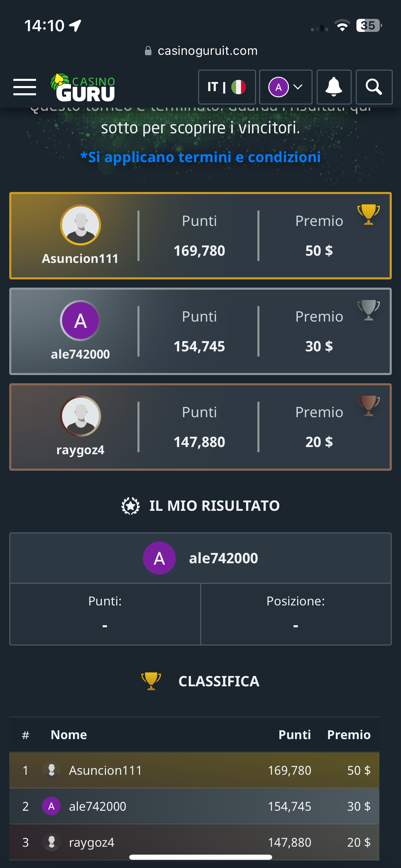The height and width of the screenshot is (868, 401).
Task: Open the hamburger navigation menu
Action: (25, 87)
